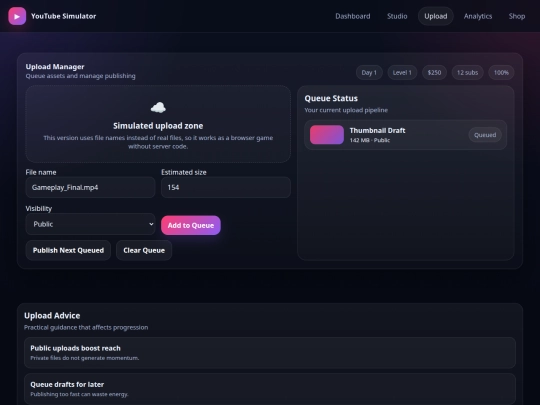Click the Thumbnail Draft gradient thumbnail
This screenshot has height=405, width=540.
(x=327, y=135)
